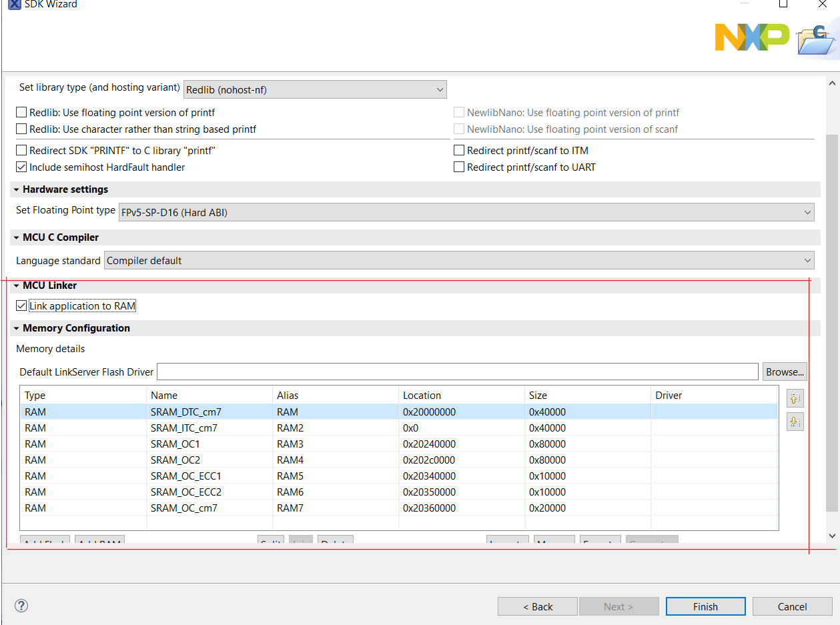The height and width of the screenshot is (625, 840).
Task: Browse for a Default LinkServer Flash Driver
Action: point(785,372)
